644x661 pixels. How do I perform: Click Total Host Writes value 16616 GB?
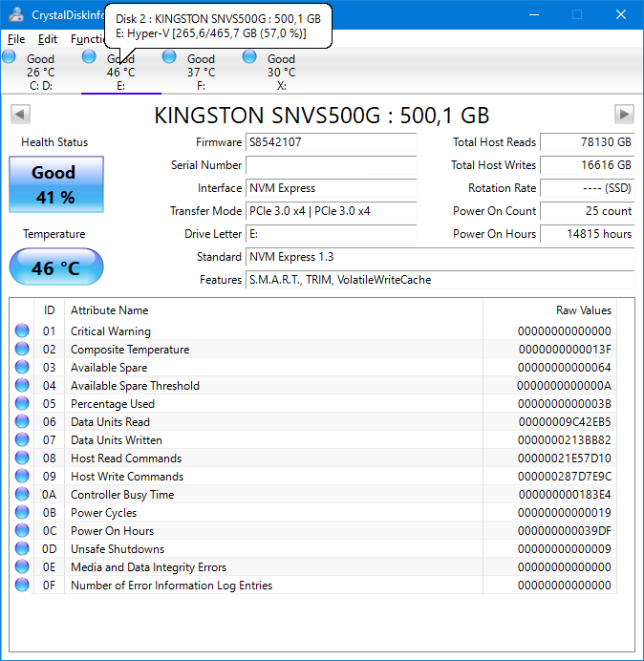click(587, 165)
